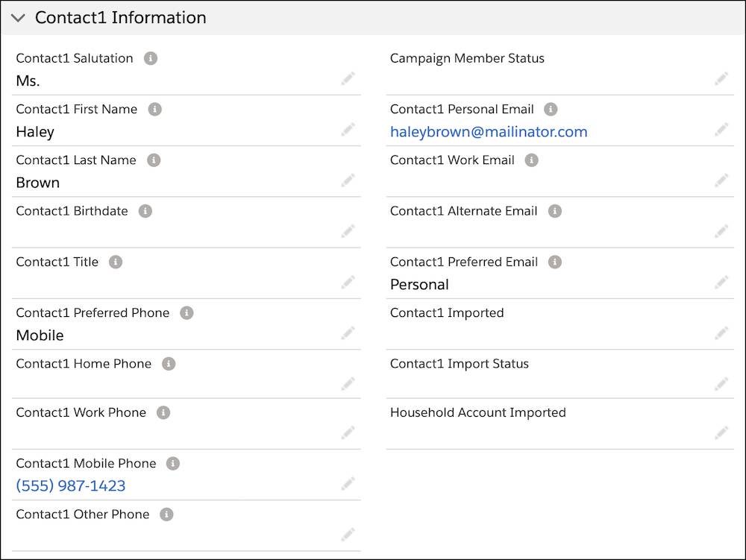The image size is (746, 560).
Task: Click the 'Personal' preferred email value
Action: tap(419, 284)
